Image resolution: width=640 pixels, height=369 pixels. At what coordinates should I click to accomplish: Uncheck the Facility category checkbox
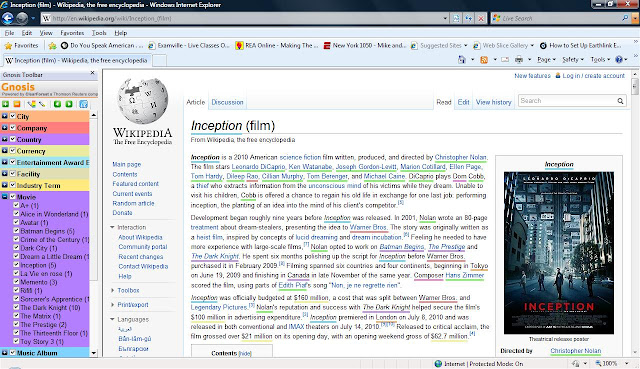tap(13, 173)
